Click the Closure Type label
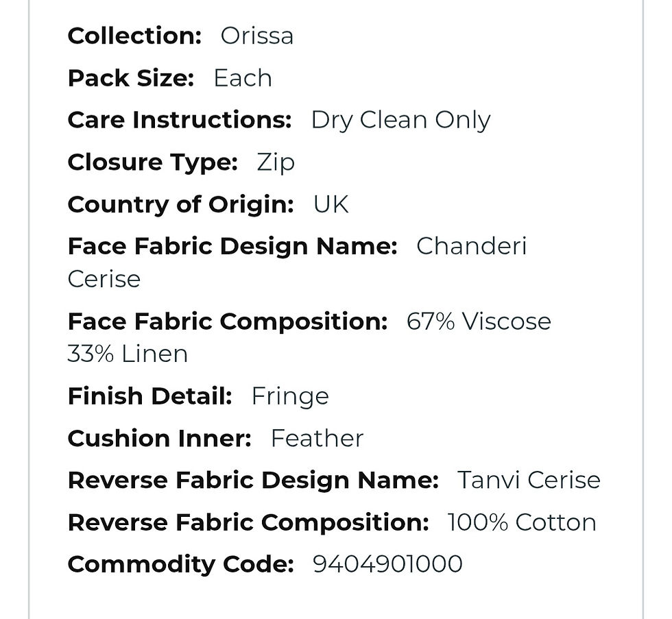 click(x=152, y=162)
